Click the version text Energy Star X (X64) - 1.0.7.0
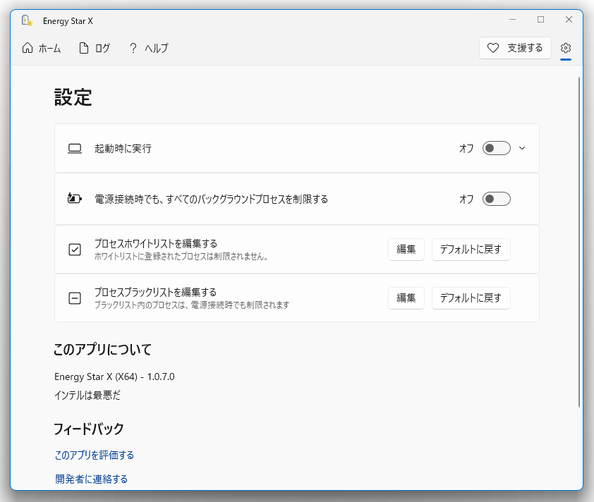Image resolution: width=594 pixels, height=502 pixels. 114,377
